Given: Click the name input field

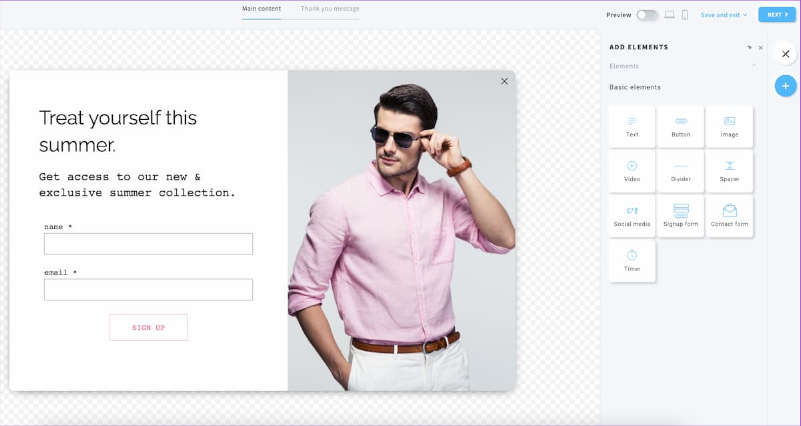Looking at the screenshot, I should point(148,244).
